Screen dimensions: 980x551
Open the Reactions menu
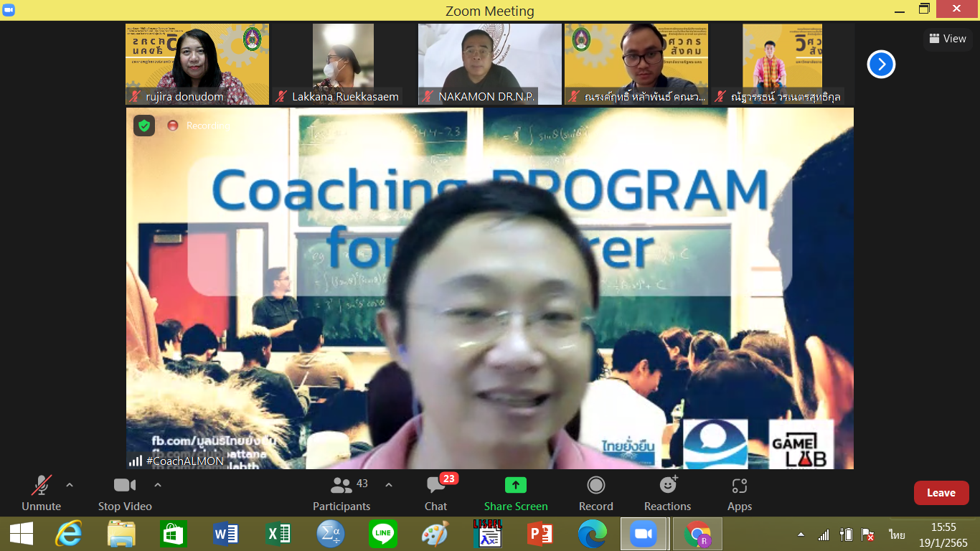click(x=668, y=494)
